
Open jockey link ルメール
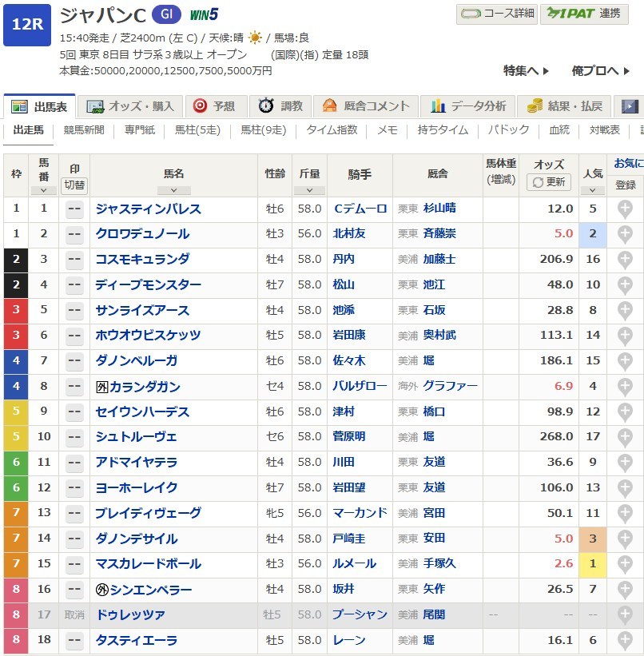point(354,564)
